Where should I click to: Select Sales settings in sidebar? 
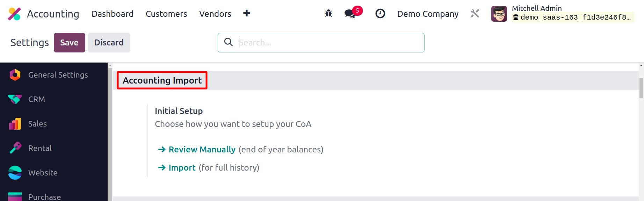[37, 124]
